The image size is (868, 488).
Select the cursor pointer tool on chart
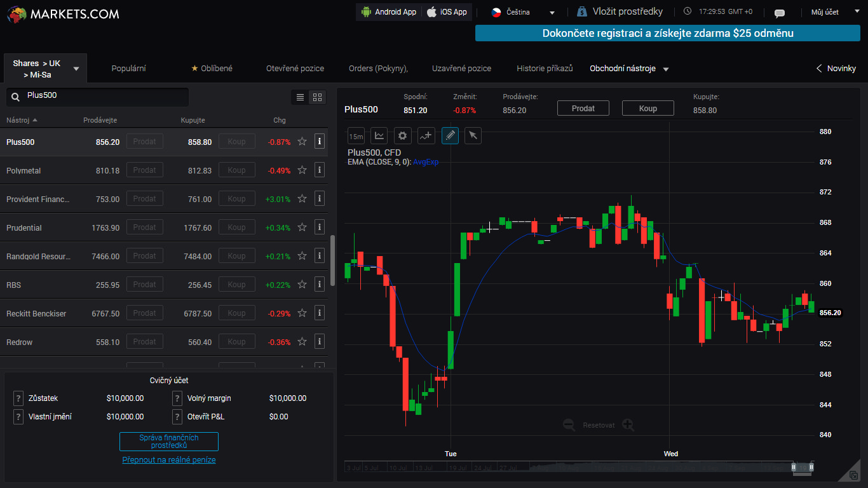tap(473, 135)
